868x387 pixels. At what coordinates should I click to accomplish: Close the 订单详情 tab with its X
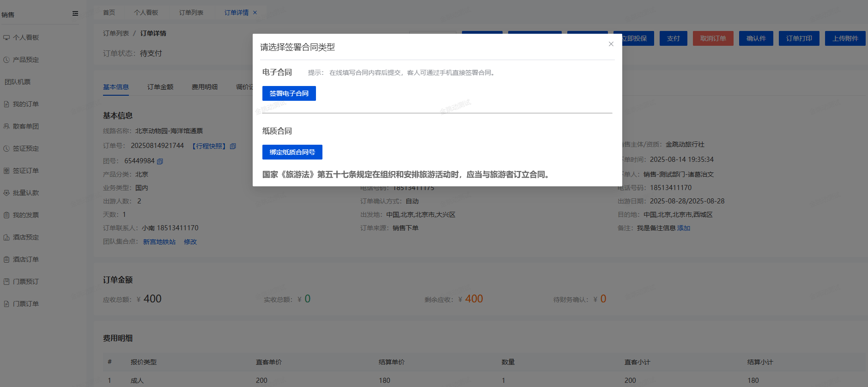point(255,13)
